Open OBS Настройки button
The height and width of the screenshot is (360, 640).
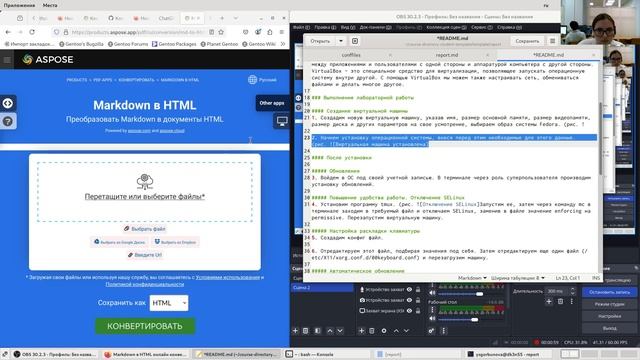click(x=610, y=316)
